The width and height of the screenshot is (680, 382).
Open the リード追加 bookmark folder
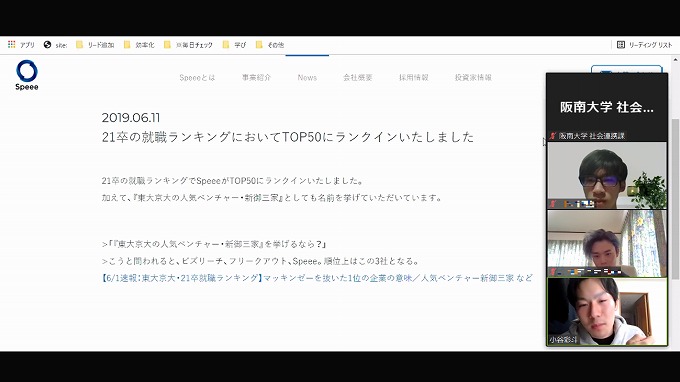click(95, 45)
